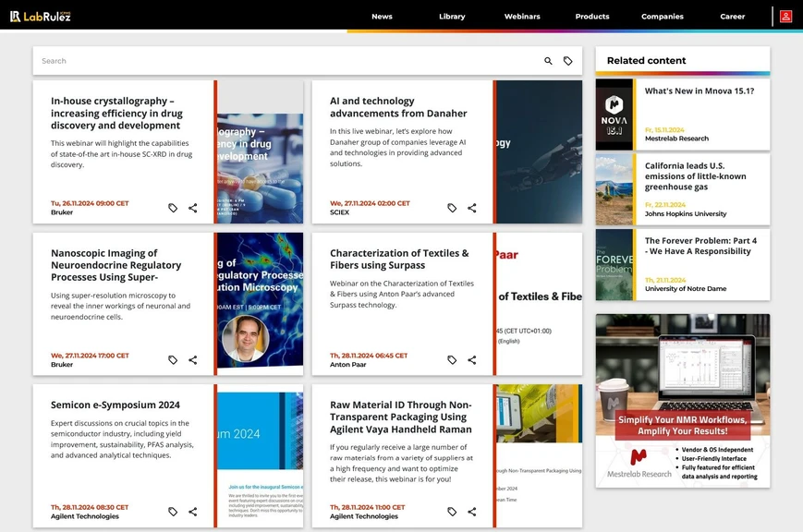Click Mestrelab Research under Mnova article
Viewport: 803px width, 532px height.
(677, 139)
